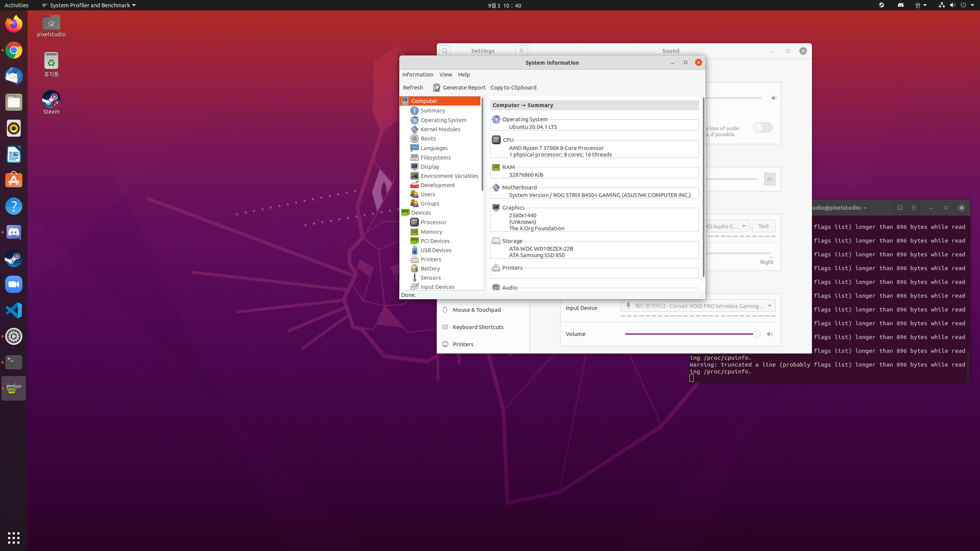
Task: Click the system volume speaker icon
Action: point(774,98)
